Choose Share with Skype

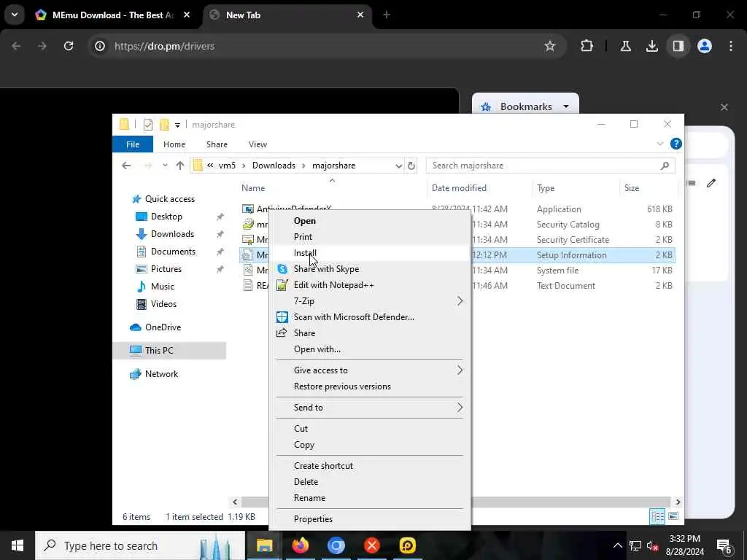[370, 268]
